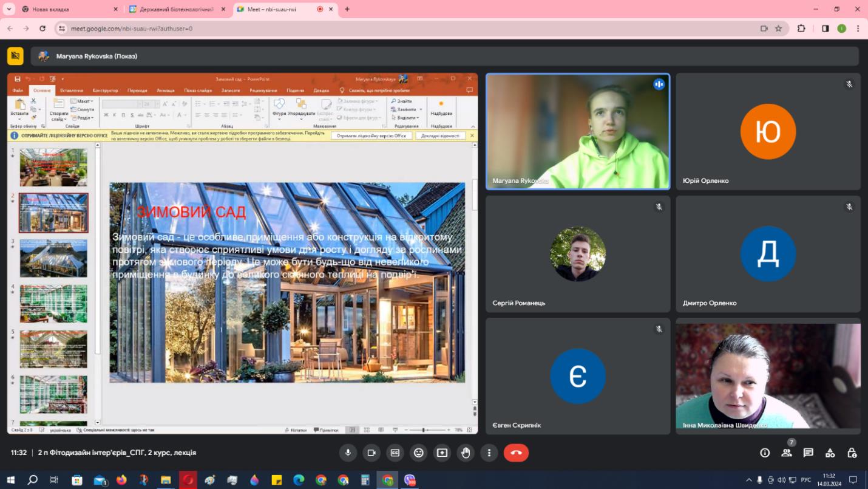Image resolution: width=868 pixels, height=489 pixels.
Task: Expand the tab search chevron in Chrome
Action: 8,9
